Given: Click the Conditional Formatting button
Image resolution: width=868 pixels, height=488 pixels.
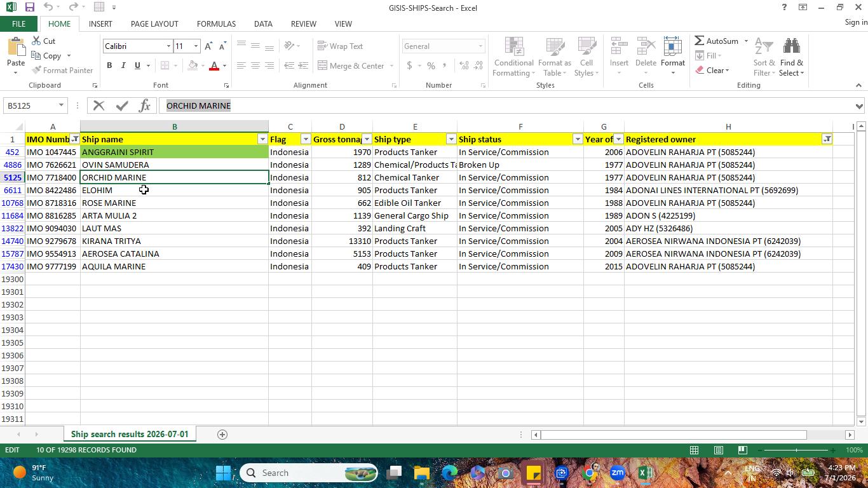Looking at the screenshot, I should point(513,57).
